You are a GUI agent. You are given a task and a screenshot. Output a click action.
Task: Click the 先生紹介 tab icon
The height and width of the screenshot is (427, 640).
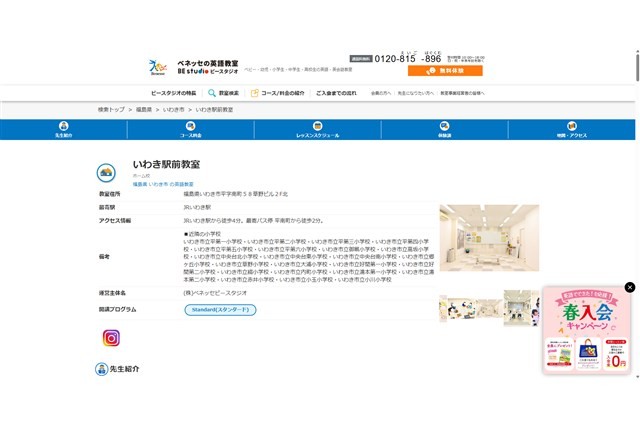[x=64, y=126]
